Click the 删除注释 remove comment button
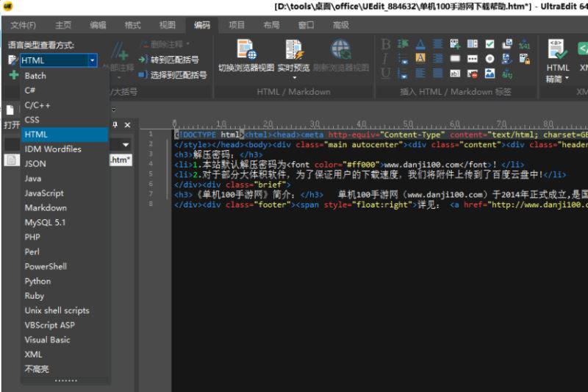The height and width of the screenshot is (392, 588). click(165, 44)
